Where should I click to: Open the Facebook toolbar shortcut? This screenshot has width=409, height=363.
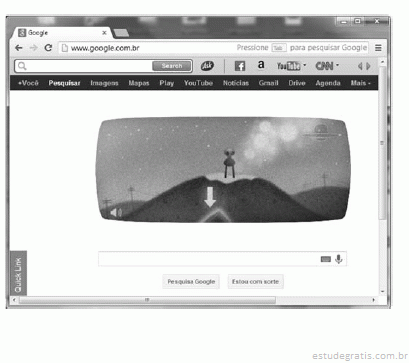(240, 66)
